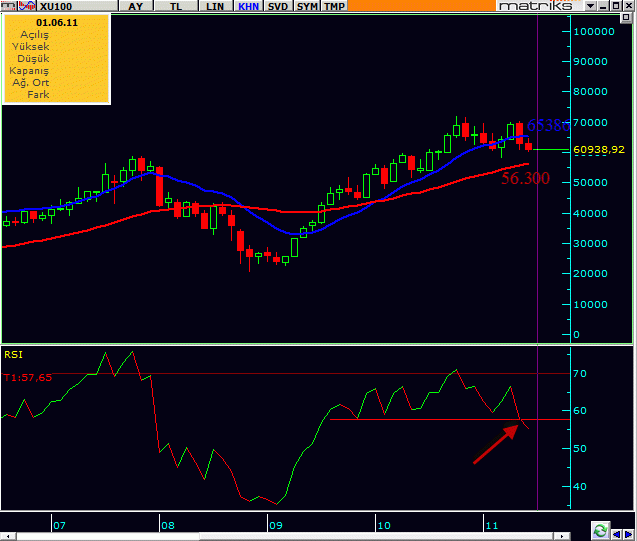637x541 pixels.
Task: Toggle the KHN button
Action: pyautogui.click(x=249, y=6)
